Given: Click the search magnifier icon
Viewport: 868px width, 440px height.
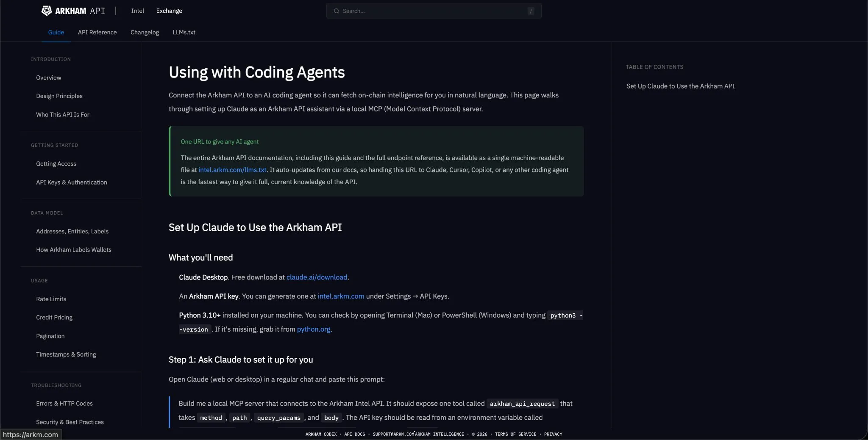Looking at the screenshot, I should pyautogui.click(x=337, y=11).
